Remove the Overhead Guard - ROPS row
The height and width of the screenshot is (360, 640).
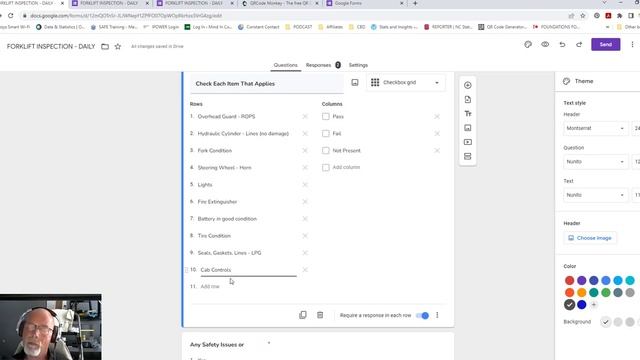coord(305,117)
